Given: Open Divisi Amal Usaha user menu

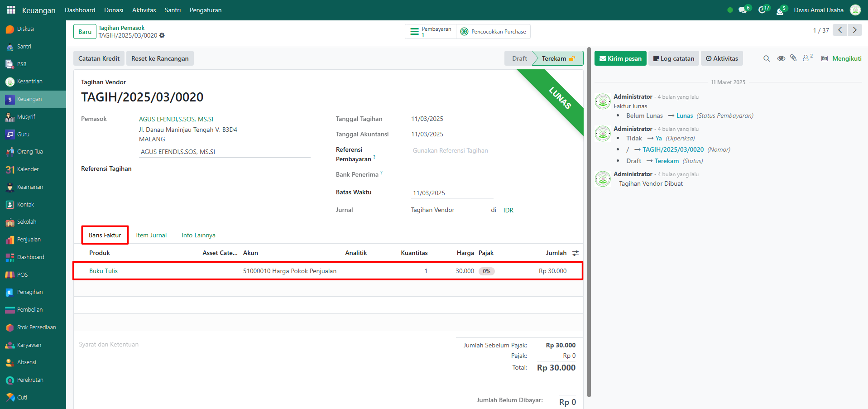Looking at the screenshot, I should pyautogui.click(x=818, y=10).
